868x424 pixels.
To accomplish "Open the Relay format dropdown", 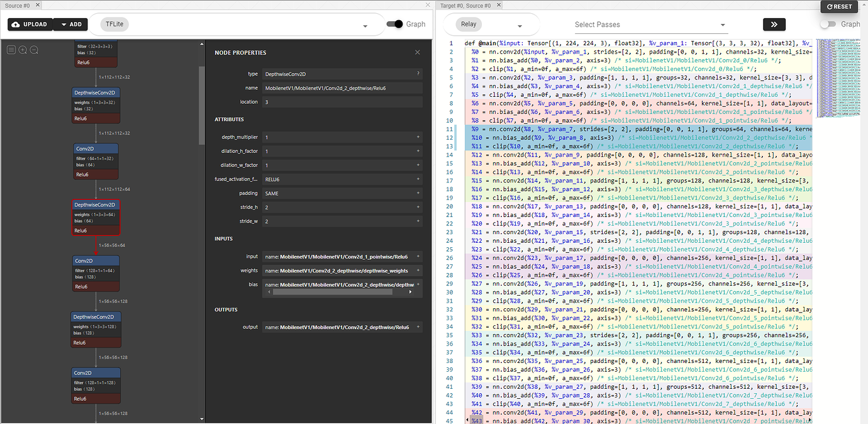I will coord(520,24).
